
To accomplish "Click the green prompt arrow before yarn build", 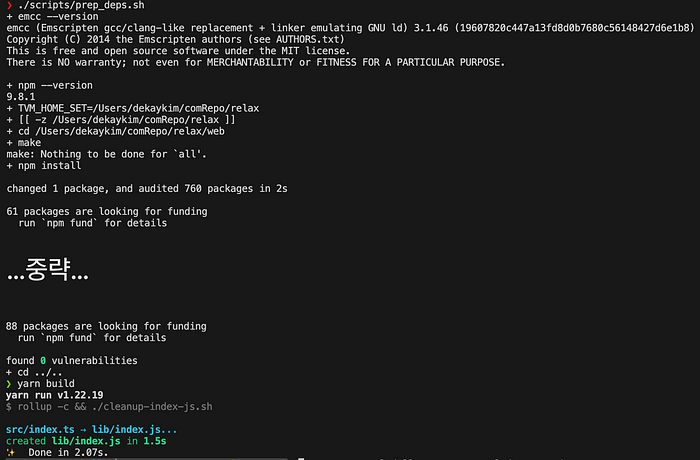I will [8, 384].
